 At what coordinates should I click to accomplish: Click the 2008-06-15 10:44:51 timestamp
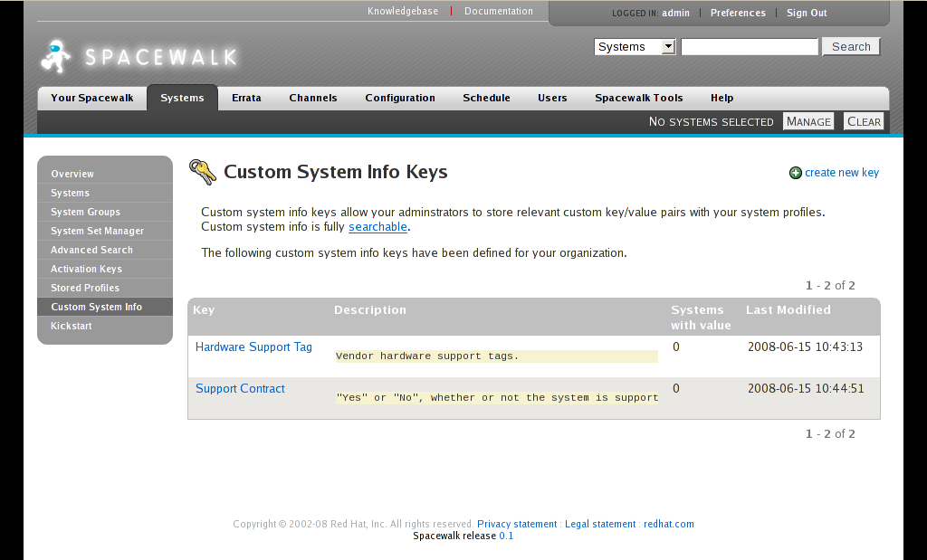806,389
